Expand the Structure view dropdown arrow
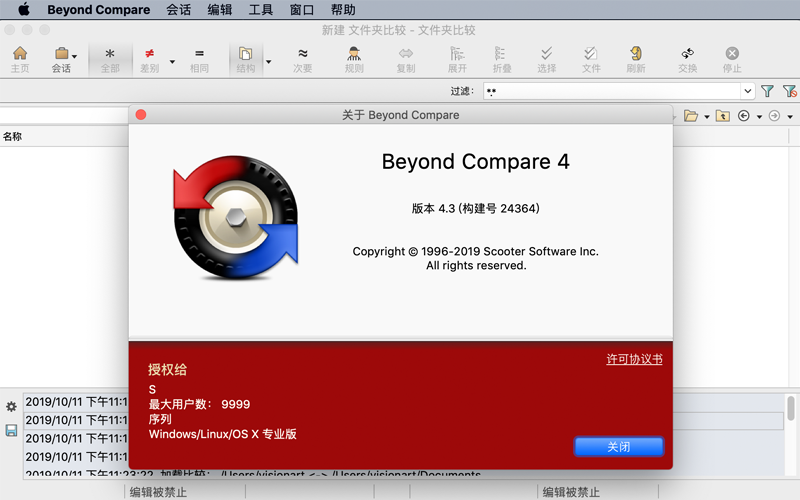This screenshot has height=500, width=800. [268, 62]
